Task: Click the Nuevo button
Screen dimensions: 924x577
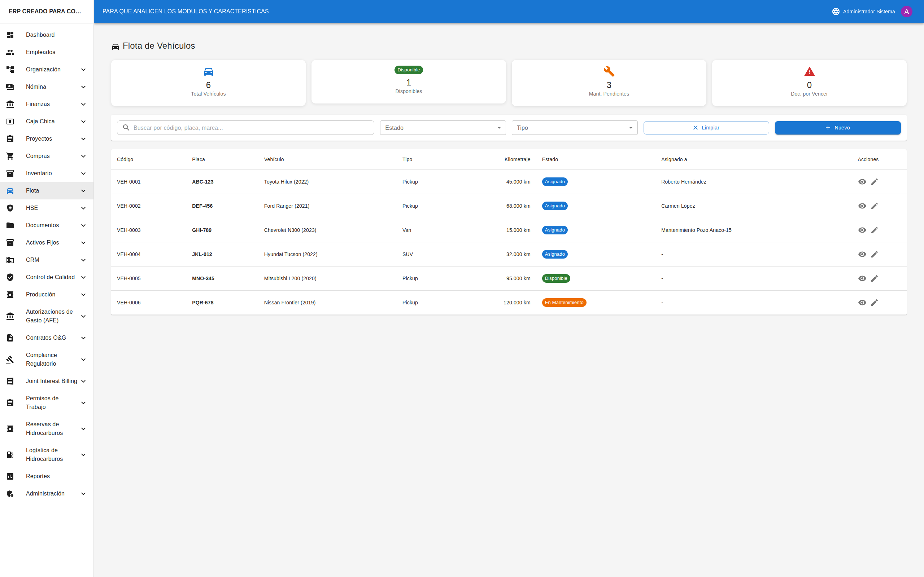Action: tap(837, 128)
